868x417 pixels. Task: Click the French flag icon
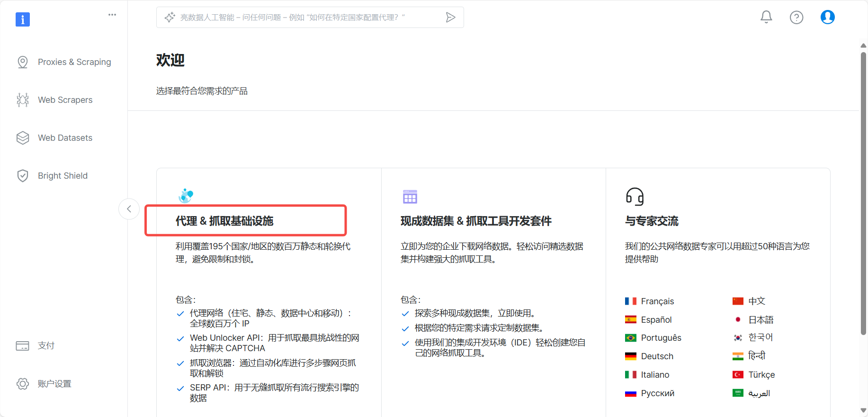coord(631,301)
